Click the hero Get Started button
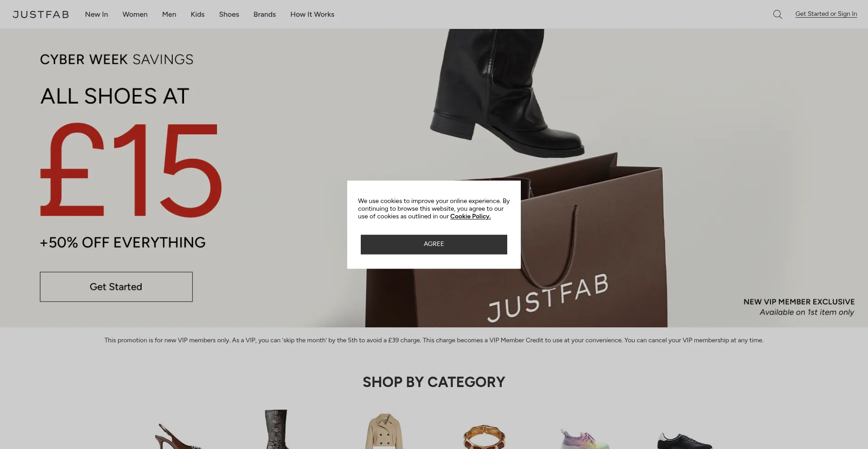The height and width of the screenshot is (449, 868). [x=116, y=287]
